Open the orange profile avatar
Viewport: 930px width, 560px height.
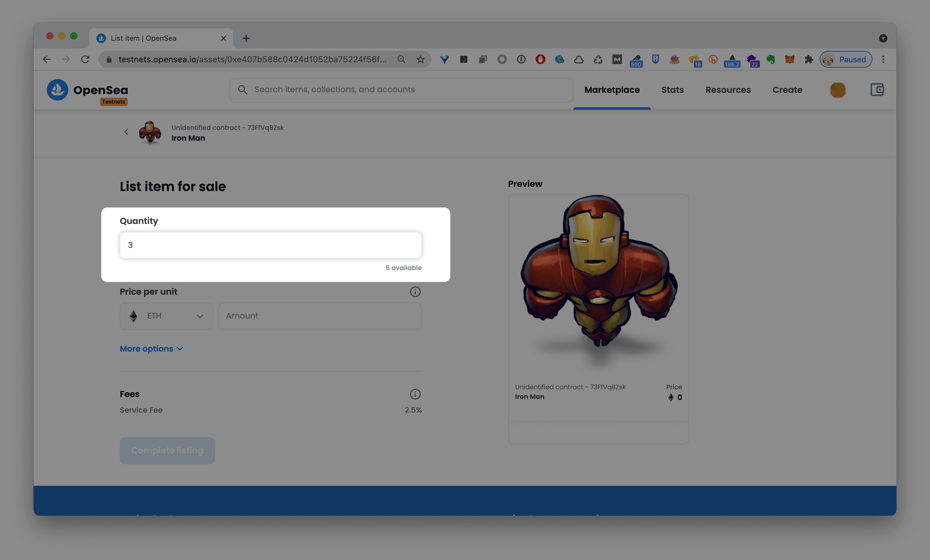(x=837, y=90)
